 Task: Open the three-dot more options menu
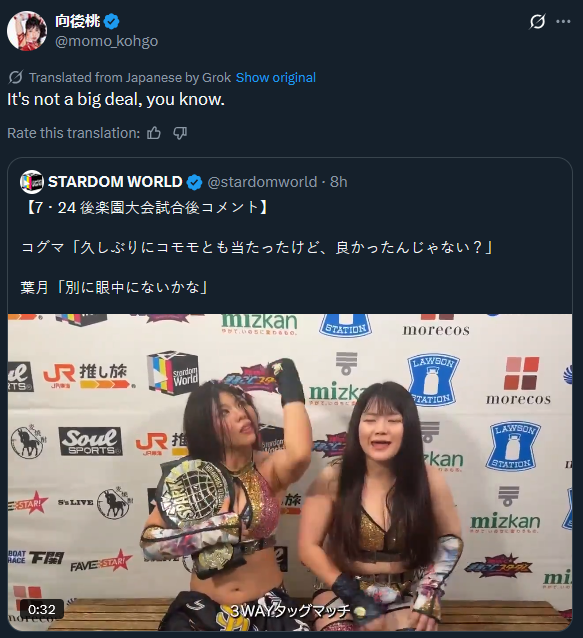click(563, 22)
